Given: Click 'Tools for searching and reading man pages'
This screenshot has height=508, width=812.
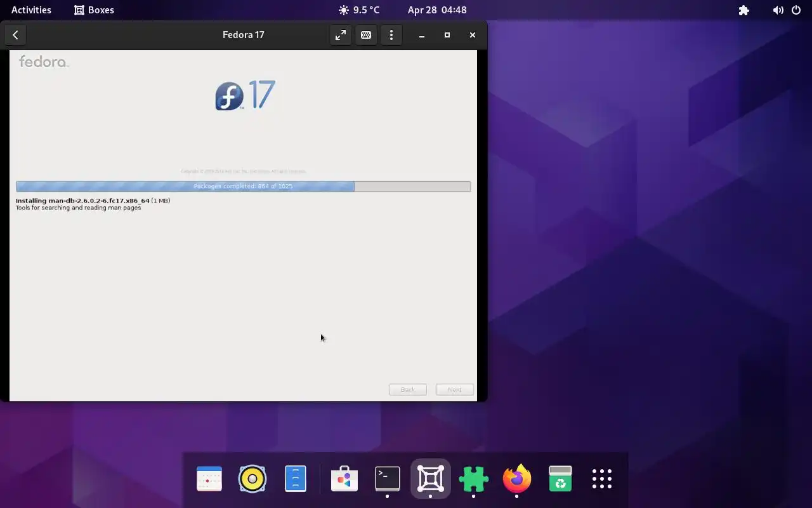Looking at the screenshot, I should [x=78, y=208].
